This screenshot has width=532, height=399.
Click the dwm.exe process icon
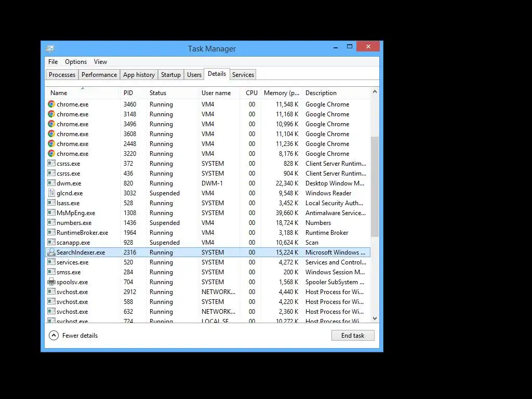(51, 183)
